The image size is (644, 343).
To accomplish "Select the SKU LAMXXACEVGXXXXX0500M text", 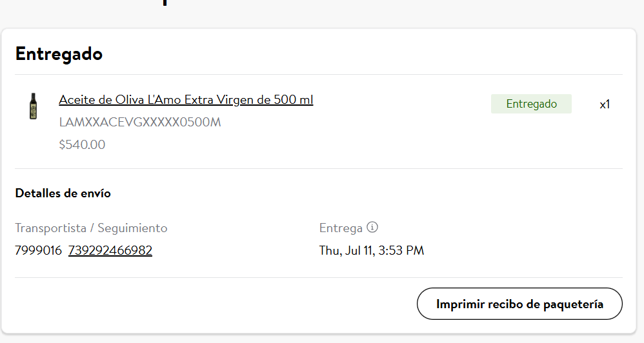I will pos(140,122).
